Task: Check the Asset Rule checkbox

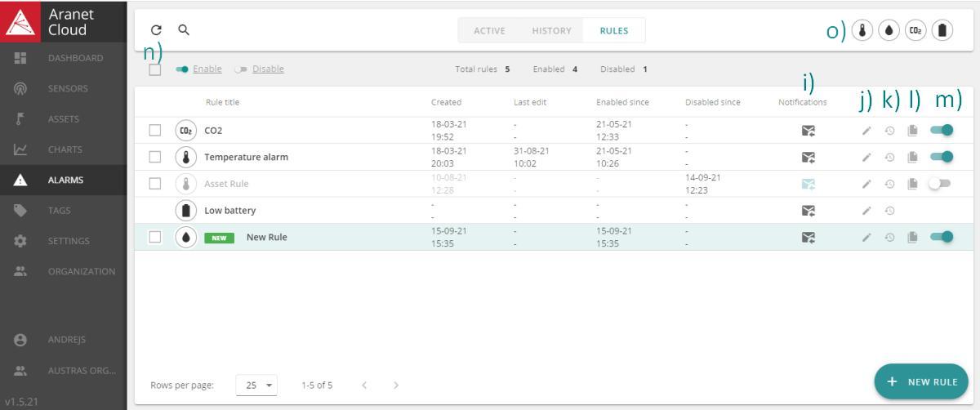Action: click(155, 184)
